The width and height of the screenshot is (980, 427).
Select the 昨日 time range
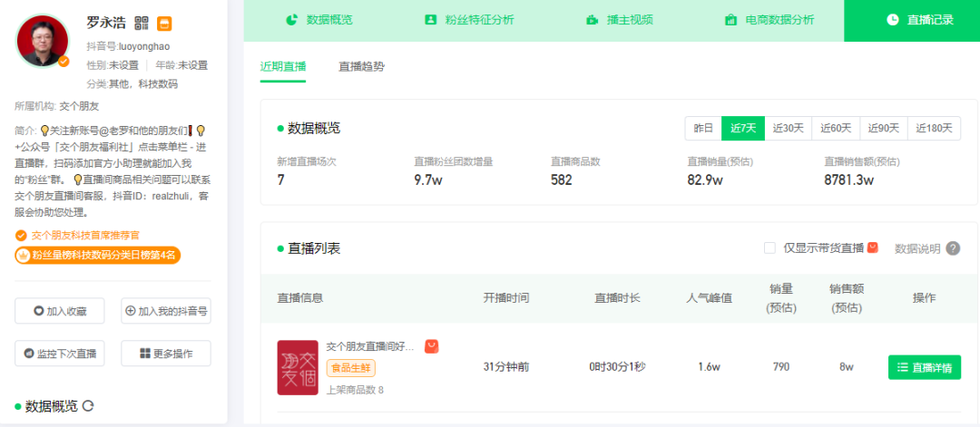coord(703,129)
